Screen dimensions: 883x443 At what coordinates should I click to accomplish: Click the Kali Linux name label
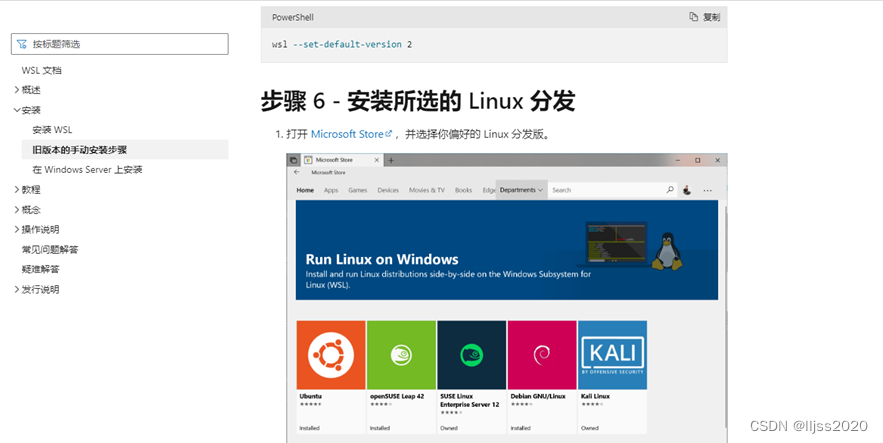(x=595, y=396)
